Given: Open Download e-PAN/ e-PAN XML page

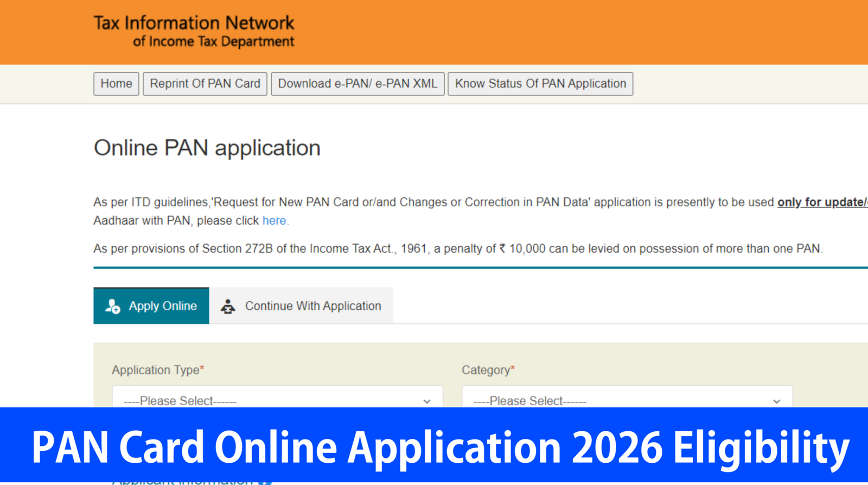Looking at the screenshot, I should pyautogui.click(x=358, y=84).
